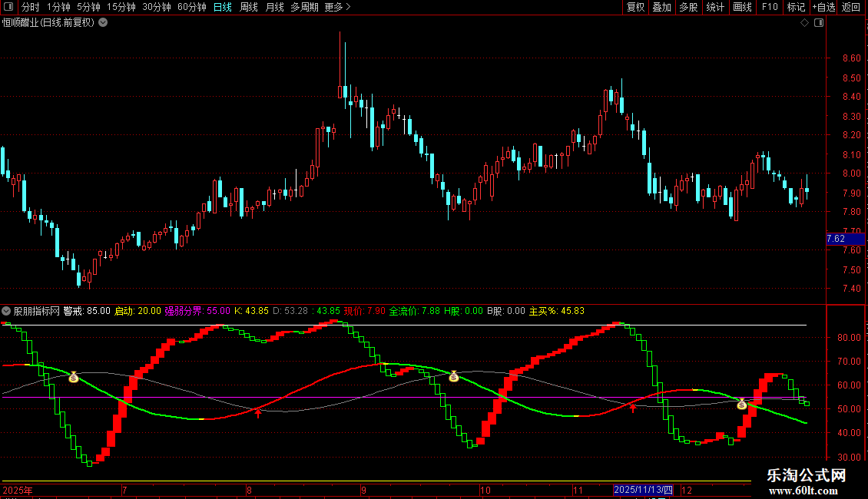
Task: Click the month 10 label on time axis
Action: pyautogui.click(x=485, y=490)
